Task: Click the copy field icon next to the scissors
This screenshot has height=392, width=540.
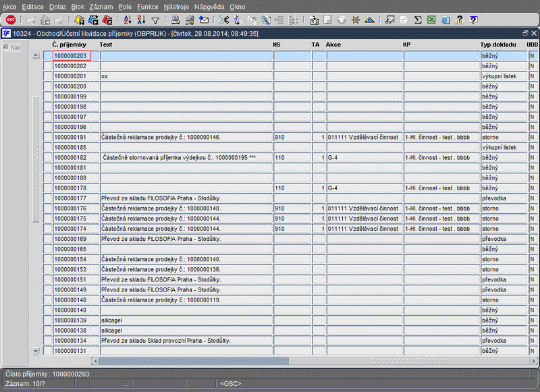Action: click(238, 20)
